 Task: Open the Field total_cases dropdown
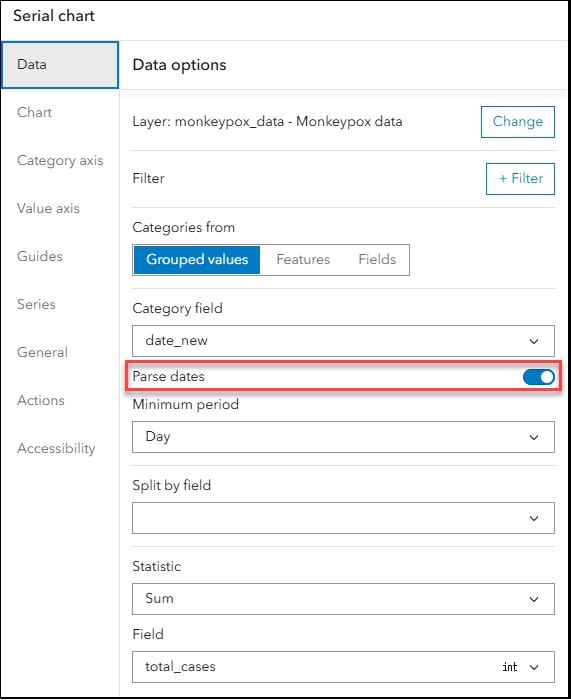(x=343, y=667)
